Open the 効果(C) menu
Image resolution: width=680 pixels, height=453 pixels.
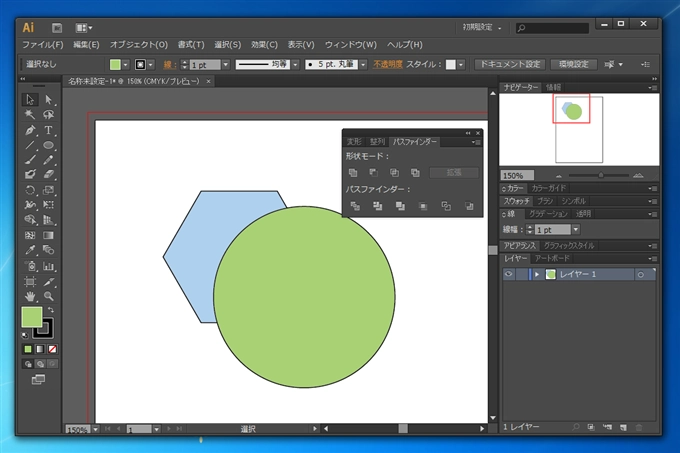click(264, 45)
